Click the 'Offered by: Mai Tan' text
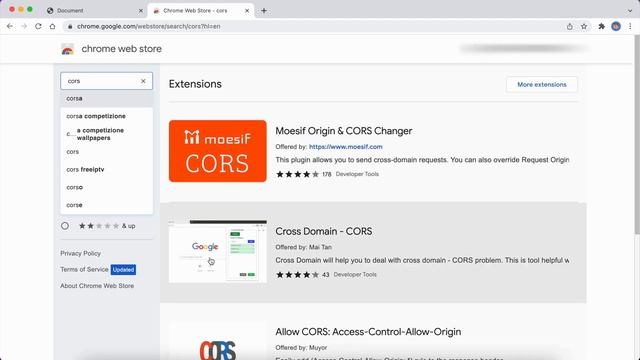 (304, 247)
